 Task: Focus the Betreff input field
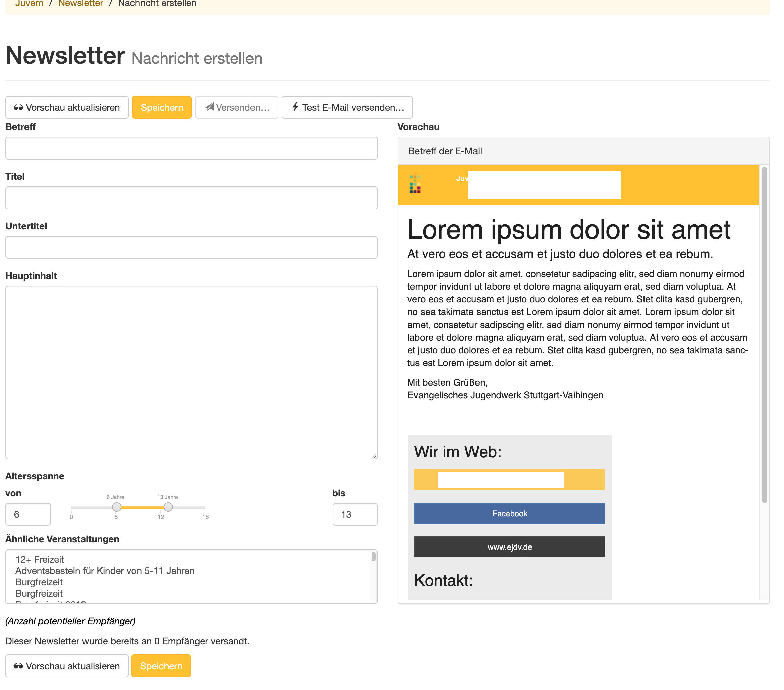[191, 148]
